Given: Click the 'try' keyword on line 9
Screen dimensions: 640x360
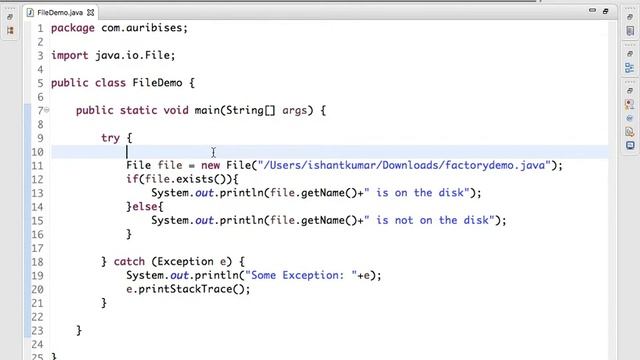Looking at the screenshot, I should pyautogui.click(x=110, y=138).
